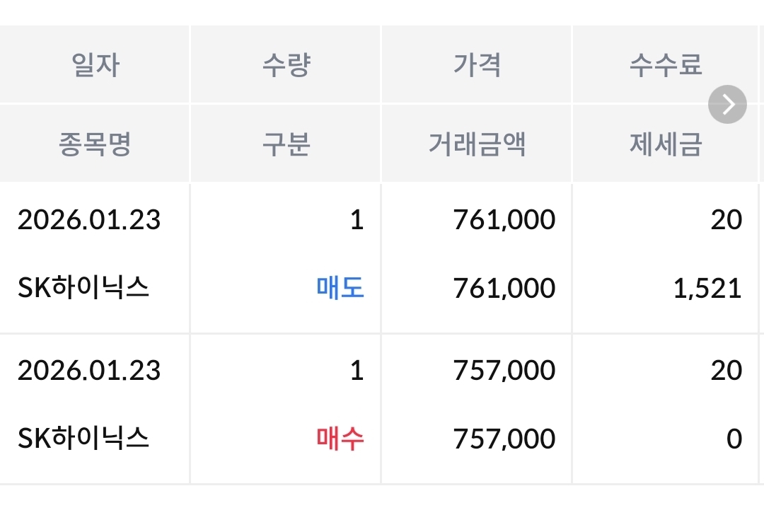Click the 761,000 거래금액 beside 매도
This screenshot has height=532, width=764.
point(504,289)
